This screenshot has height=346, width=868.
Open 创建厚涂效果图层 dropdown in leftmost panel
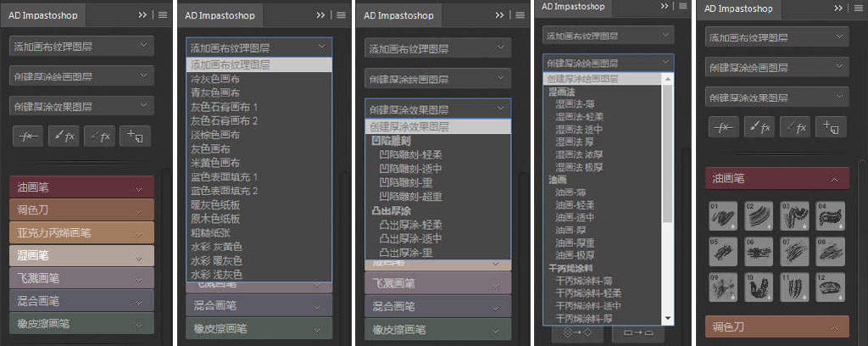82,106
